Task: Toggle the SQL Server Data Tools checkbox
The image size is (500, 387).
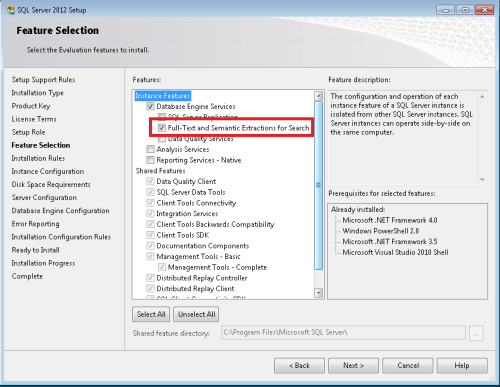Action: point(150,192)
